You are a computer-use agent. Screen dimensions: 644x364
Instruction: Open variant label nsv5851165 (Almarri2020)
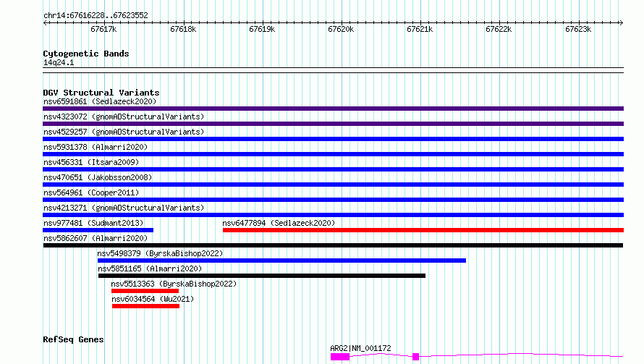(x=150, y=268)
